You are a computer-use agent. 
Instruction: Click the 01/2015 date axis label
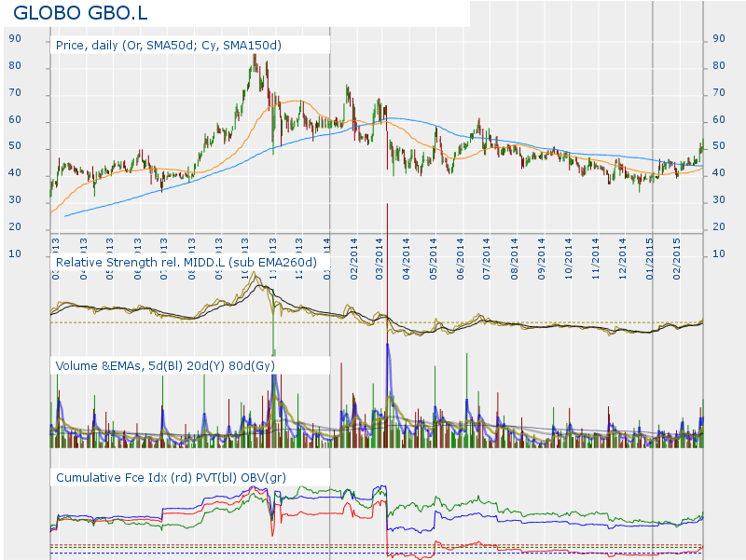[x=650, y=259]
